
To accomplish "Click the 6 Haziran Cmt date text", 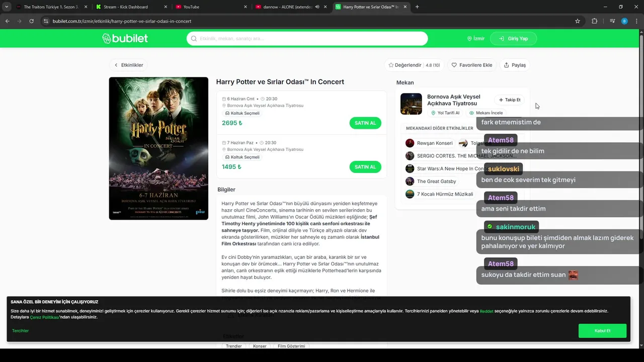I will (x=240, y=99).
